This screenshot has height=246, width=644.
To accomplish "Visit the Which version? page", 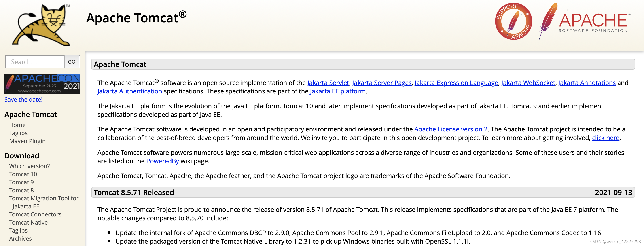I will pyautogui.click(x=29, y=166).
